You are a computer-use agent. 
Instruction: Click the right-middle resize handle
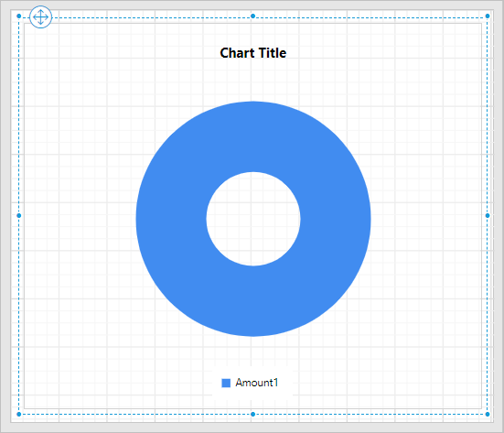point(488,215)
